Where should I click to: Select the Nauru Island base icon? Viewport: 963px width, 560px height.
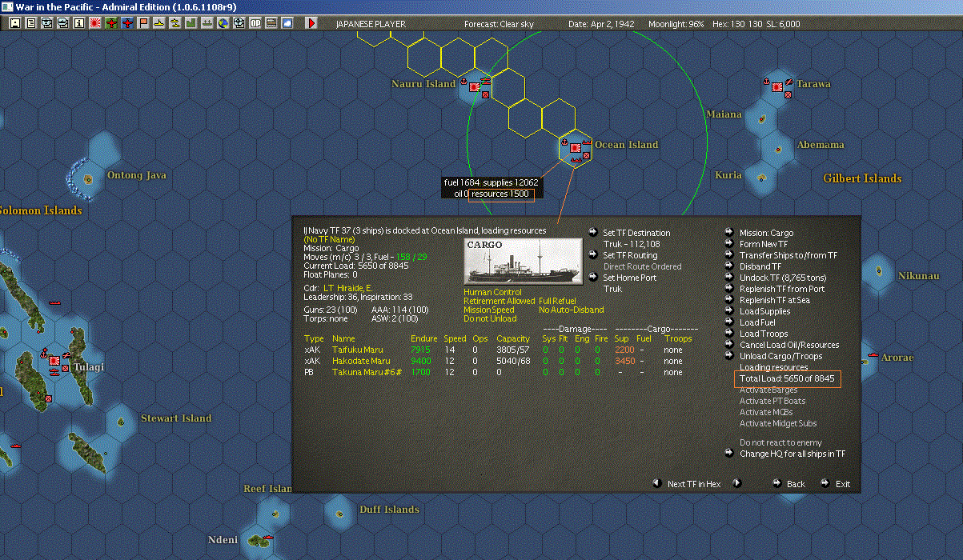(474, 86)
